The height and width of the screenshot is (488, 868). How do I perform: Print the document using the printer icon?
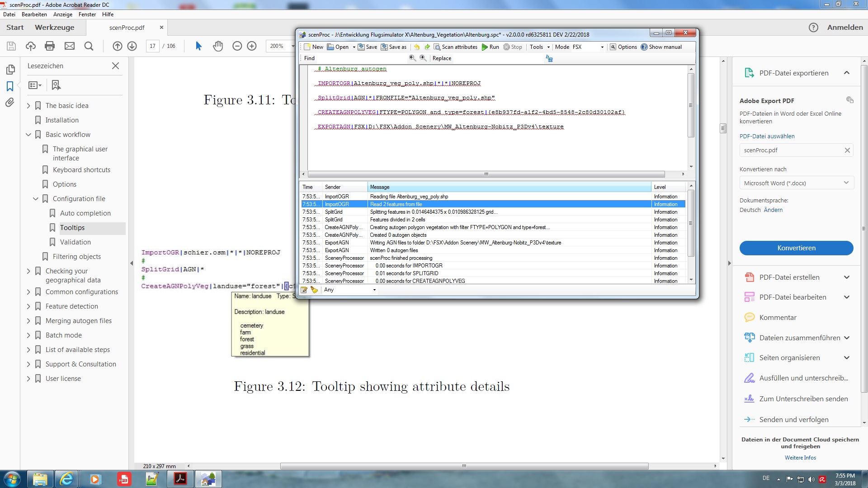click(x=50, y=46)
